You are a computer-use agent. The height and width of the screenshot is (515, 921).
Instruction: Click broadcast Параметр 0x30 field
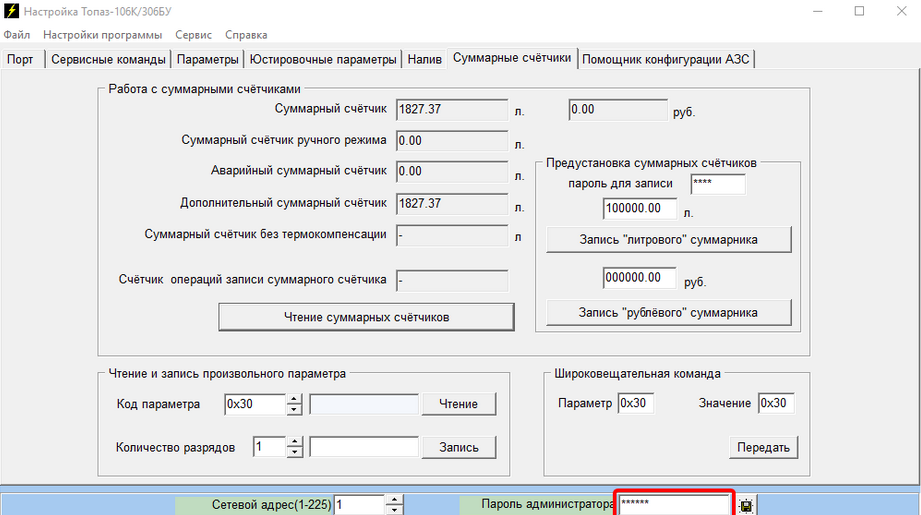[x=636, y=403]
